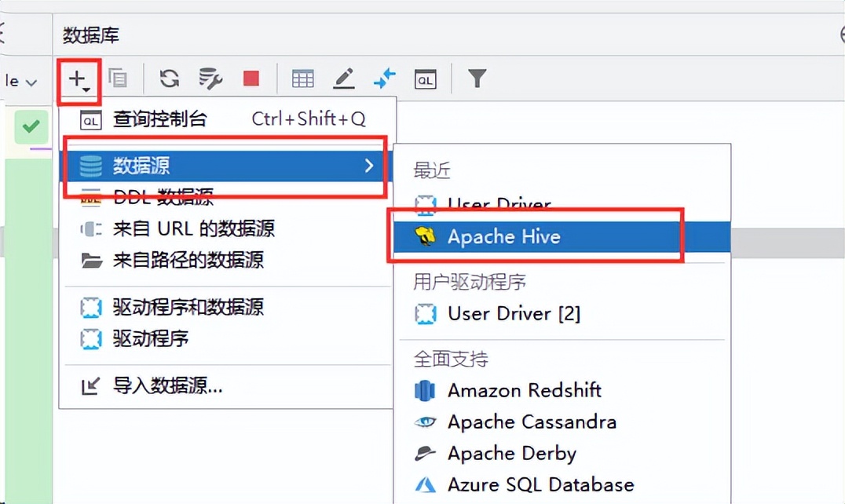Viewport: 845px width, 504px height.
Task: Click the Apache Derby hat icon
Action: click(425, 454)
